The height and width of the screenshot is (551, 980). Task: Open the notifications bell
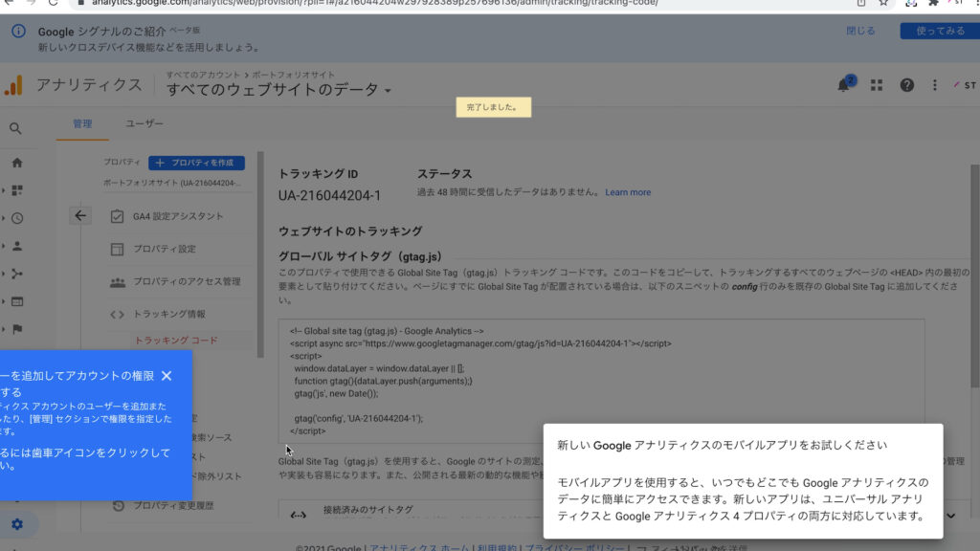(x=844, y=85)
